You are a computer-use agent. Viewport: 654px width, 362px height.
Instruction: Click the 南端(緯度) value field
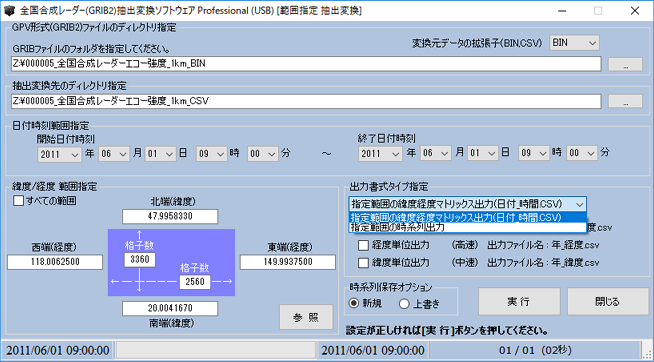tap(170, 309)
